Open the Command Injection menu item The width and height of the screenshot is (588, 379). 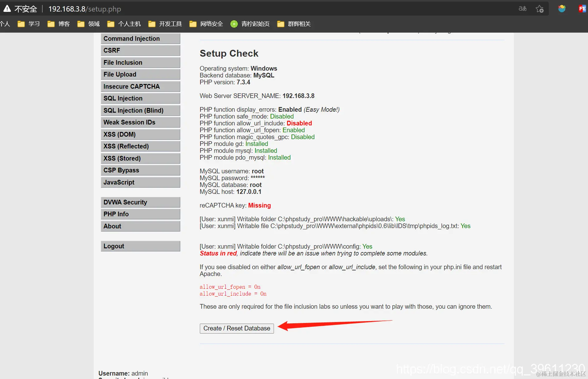point(140,39)
